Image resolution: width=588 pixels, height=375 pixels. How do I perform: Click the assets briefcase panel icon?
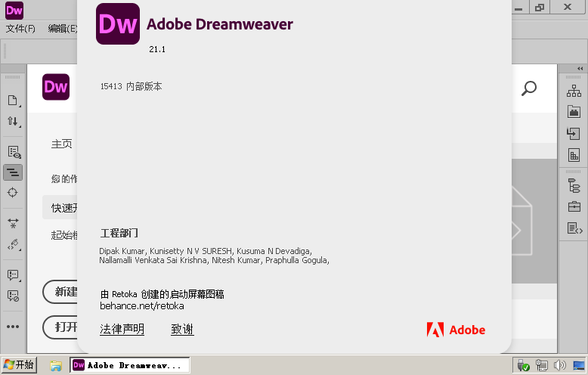tap(574, 206)
